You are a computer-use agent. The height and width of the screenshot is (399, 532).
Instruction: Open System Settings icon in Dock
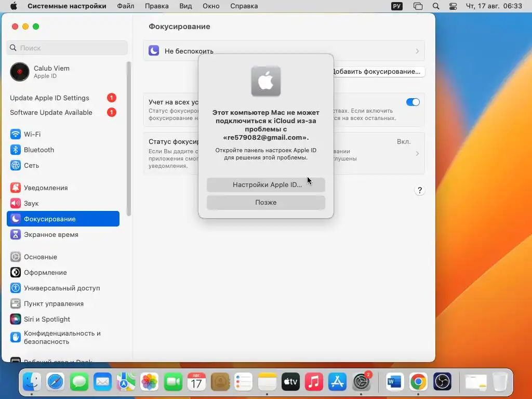pos(361,382)
